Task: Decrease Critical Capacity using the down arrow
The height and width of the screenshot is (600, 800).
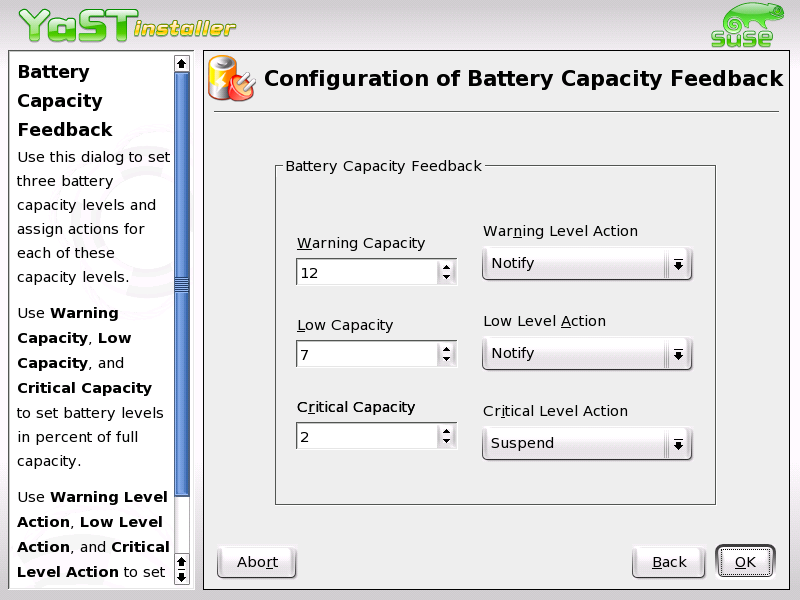Action: pos(448,441)
